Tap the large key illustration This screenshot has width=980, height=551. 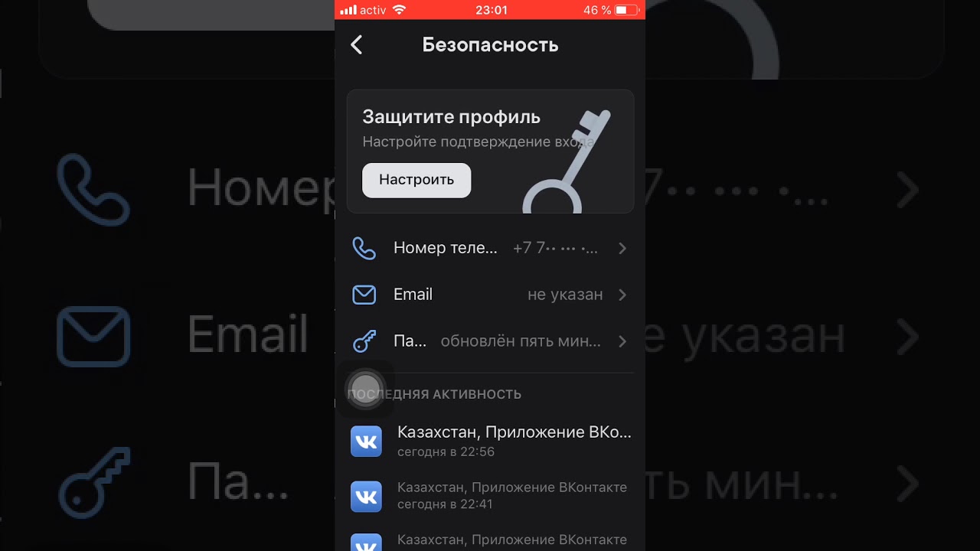567,161
